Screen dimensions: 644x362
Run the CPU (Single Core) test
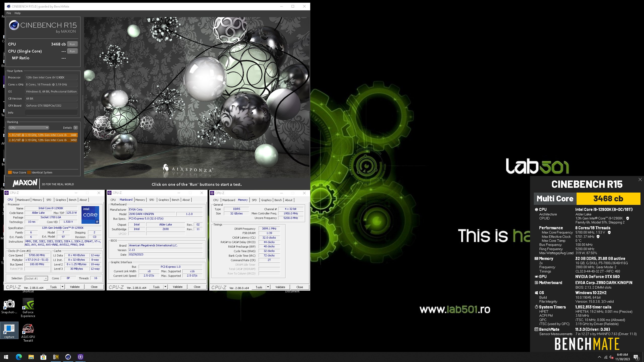pyautogui.click(x=72, y=51)
